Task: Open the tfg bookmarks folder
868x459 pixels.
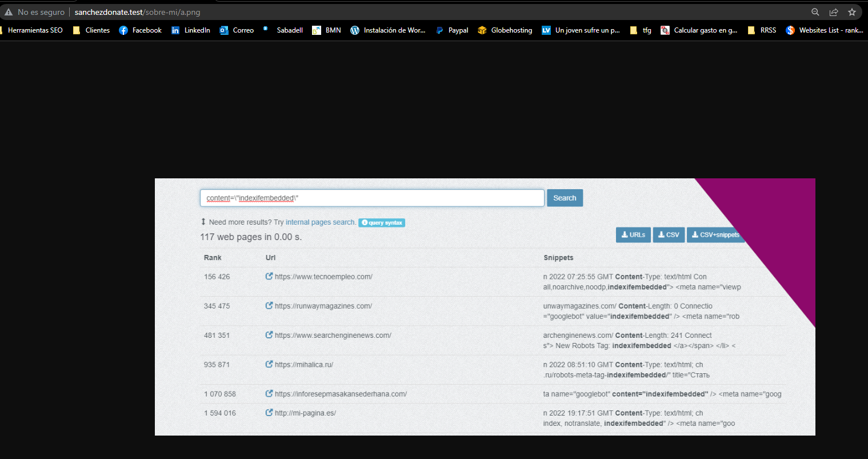Action: point(641,30)
